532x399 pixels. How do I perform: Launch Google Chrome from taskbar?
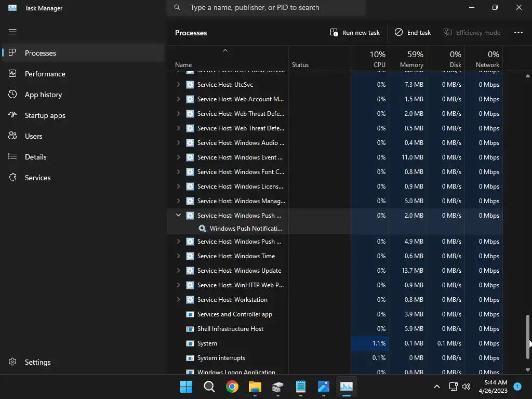(232, 387)
